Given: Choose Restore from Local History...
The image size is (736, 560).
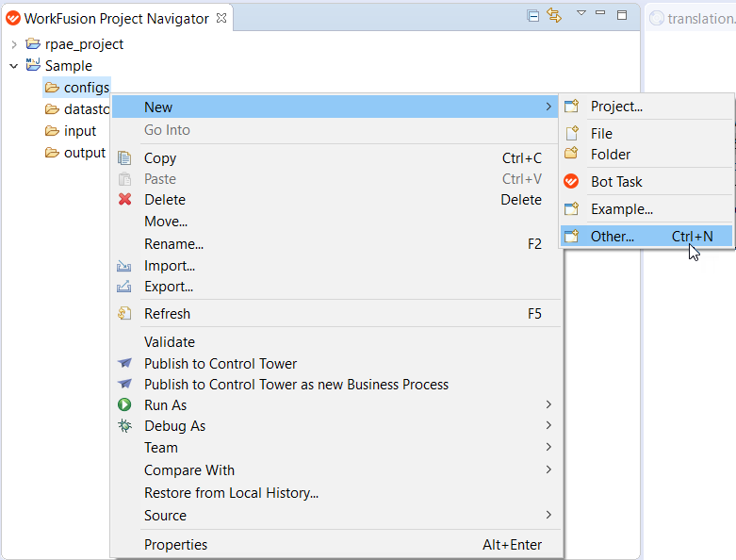Looking at the screenshot, I should (335, 492).
